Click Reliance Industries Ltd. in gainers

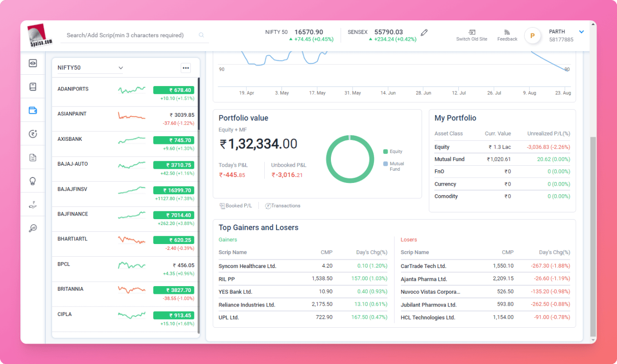tap(247, 305)
